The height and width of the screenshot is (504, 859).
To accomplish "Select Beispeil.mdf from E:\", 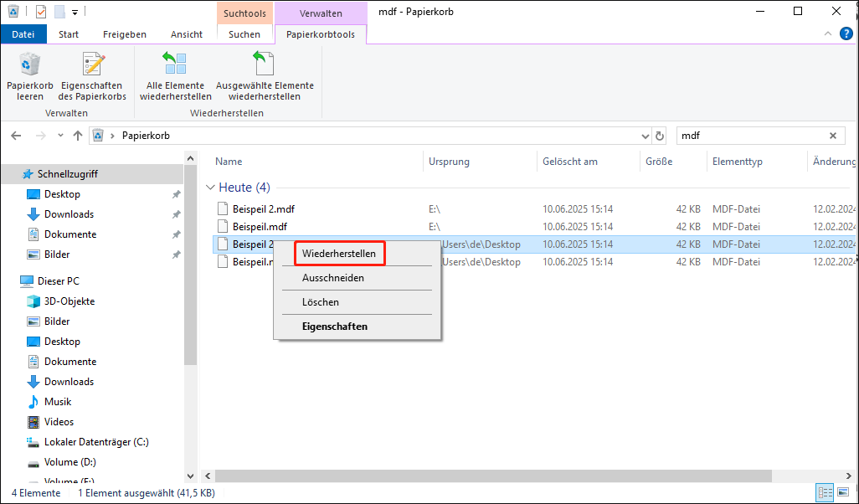I will (x=260, y=226).
